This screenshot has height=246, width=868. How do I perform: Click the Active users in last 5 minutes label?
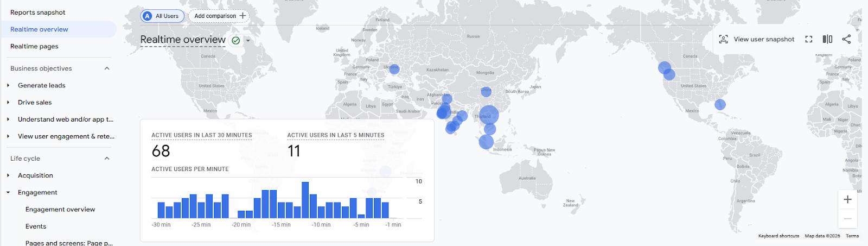point(336,135)
